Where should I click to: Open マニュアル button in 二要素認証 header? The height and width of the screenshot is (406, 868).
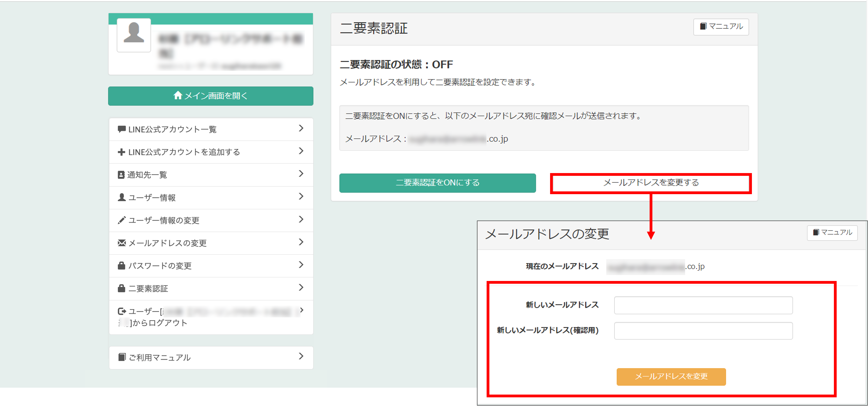[721, 27]
